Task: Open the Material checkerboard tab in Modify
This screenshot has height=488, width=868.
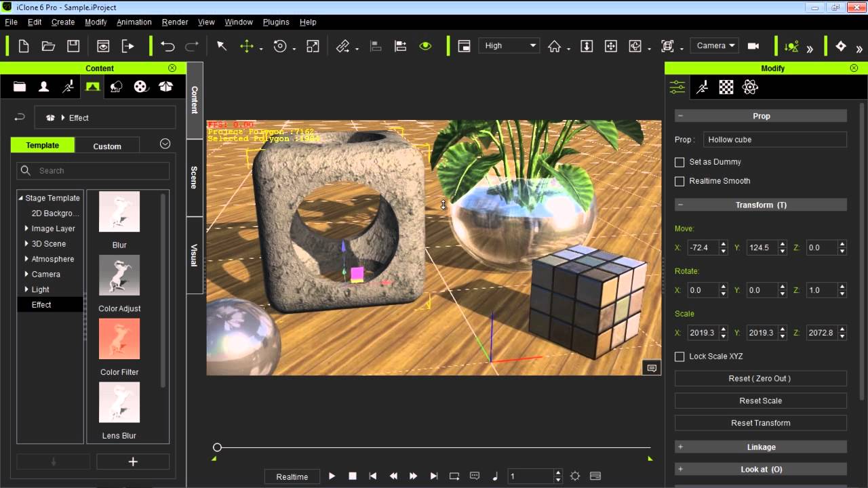Action: click(726, 87)
